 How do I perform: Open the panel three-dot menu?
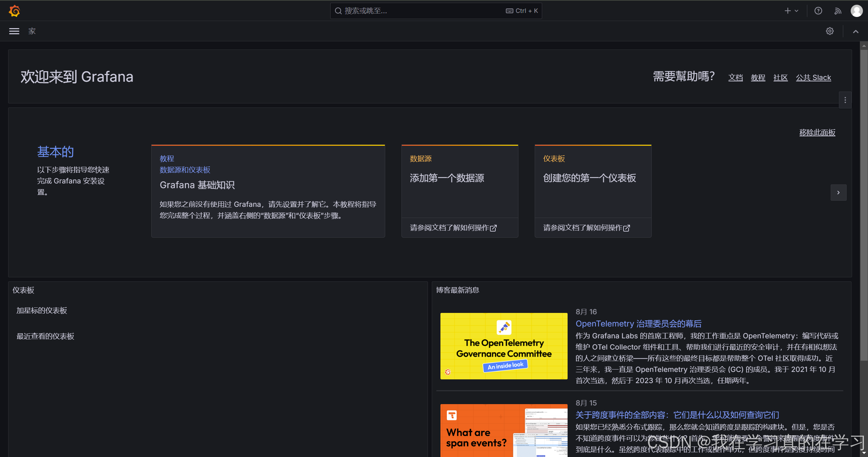(x=845, y=100)
